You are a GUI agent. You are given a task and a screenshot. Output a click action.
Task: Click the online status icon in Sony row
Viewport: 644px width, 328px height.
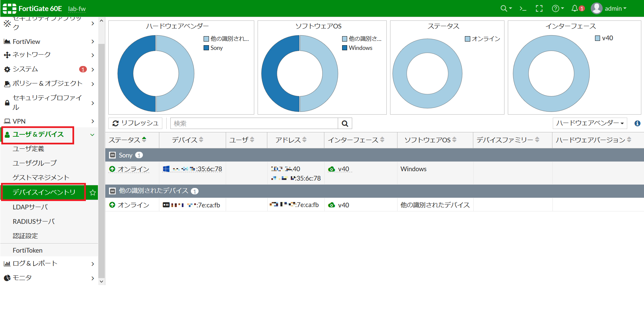pyautogui.click(x=112, y=169)
